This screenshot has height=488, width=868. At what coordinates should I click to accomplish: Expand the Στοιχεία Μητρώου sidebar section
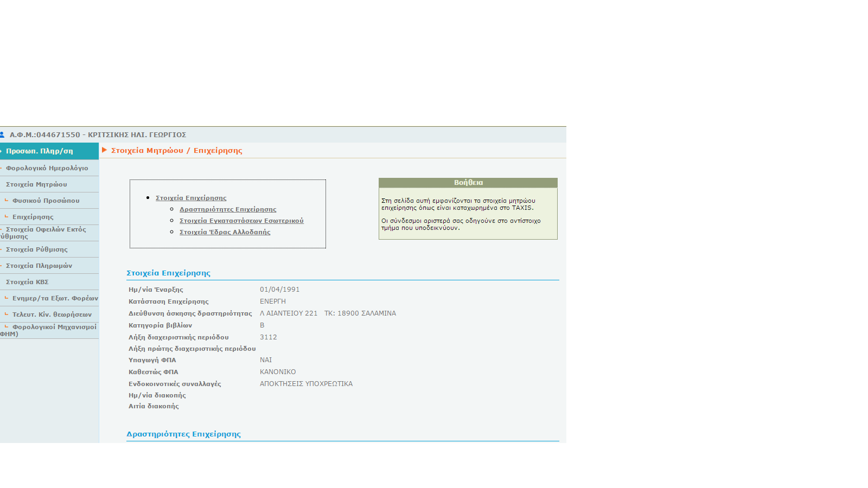(36, 184)
